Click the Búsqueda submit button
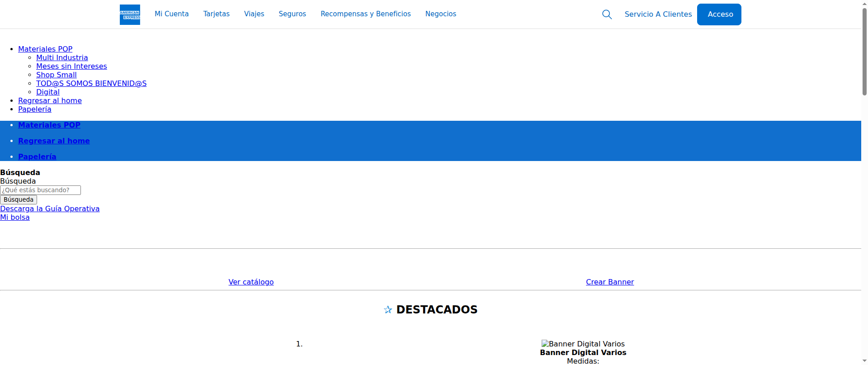The height and width of the screenshot is (365, 868). point(19,199)
